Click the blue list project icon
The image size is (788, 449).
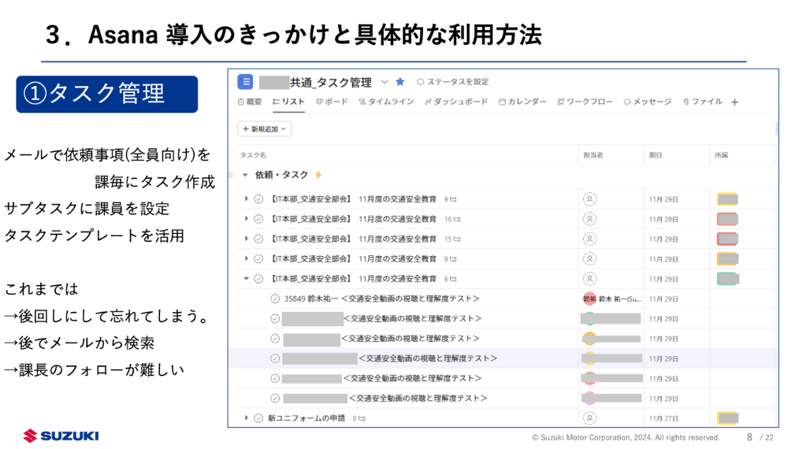245,81
